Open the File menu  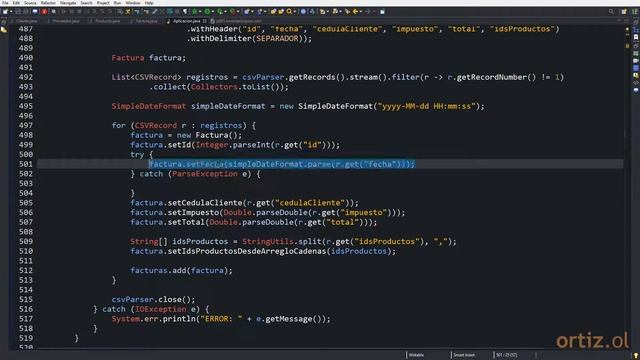pos(5,3)
